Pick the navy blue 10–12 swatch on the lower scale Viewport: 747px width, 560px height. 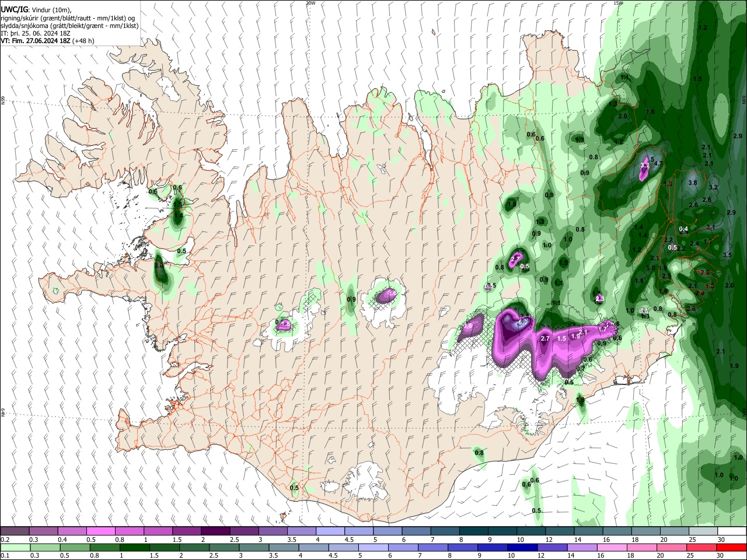point(521,547)
